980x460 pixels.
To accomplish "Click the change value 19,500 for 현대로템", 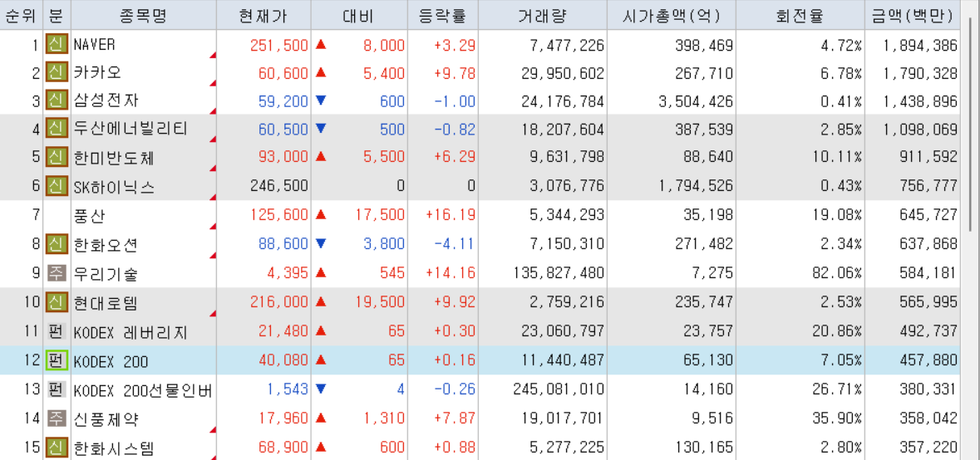I will (x=379, y=303).
